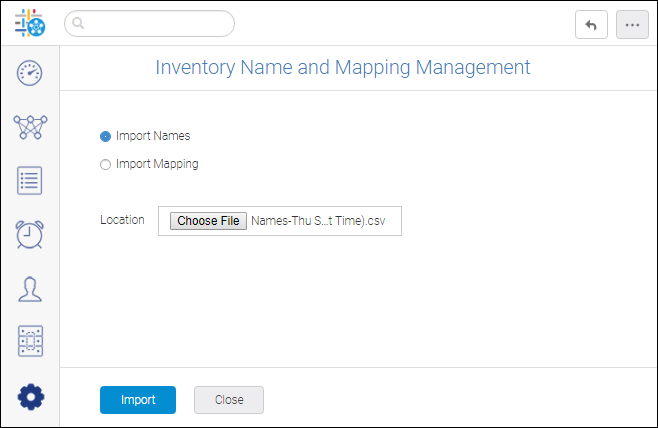Screen dimensions: 658x428
Task: Click the magnifier icon in search box
Action: click(x=78, y=23)
